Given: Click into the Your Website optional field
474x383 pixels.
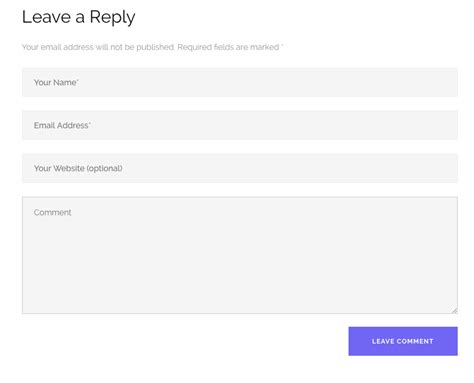Looking at the screenshot, I should pos(240,168).
